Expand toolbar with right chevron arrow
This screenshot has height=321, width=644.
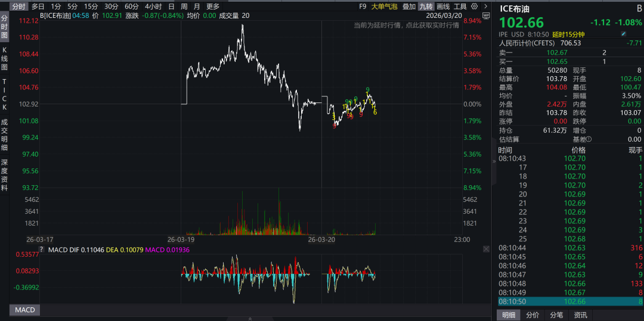tap(485, 7)
